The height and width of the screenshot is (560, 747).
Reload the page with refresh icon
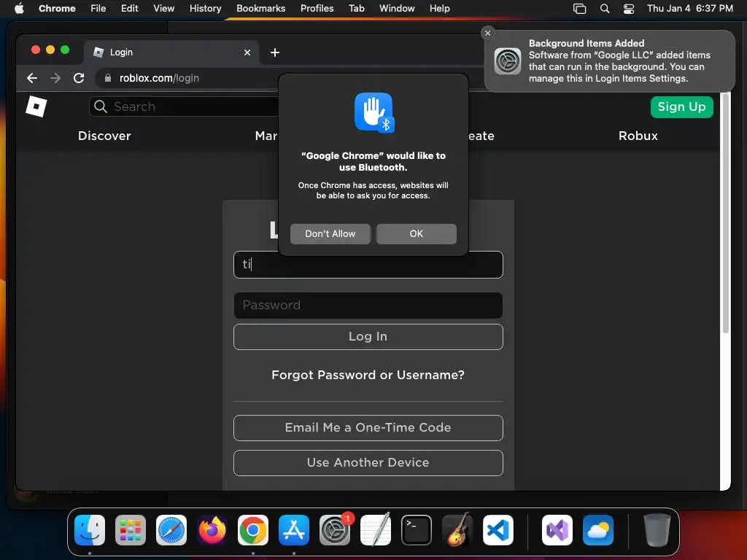point(79,78)
